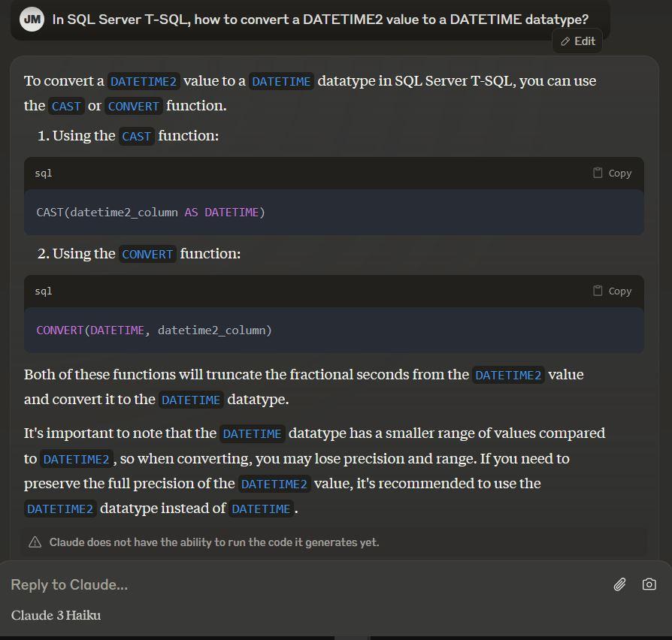Click the sql label above the CONVERT code
The height and width of the screenshot is (640, 672).
(44, 291)
